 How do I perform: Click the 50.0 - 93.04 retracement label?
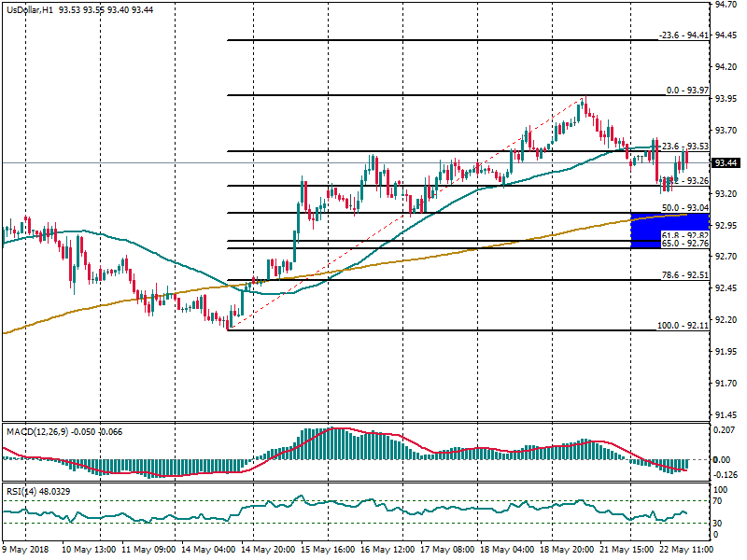pyautogui.click(x=686, y=208)
